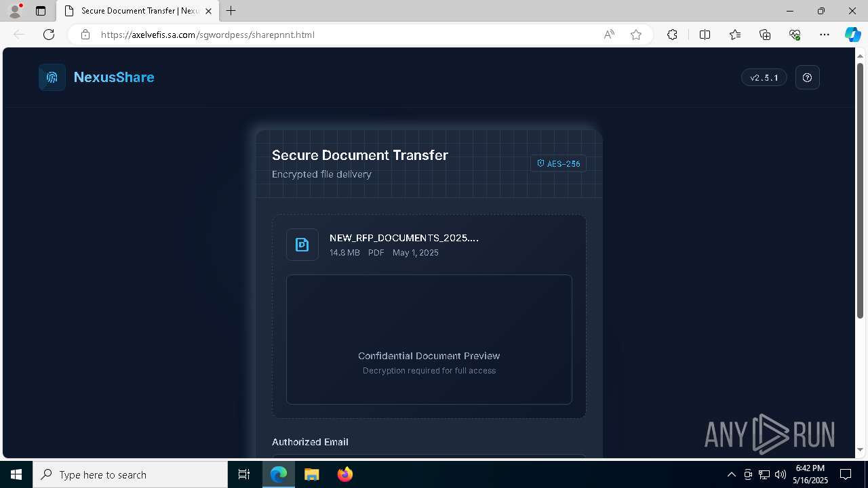Open the Windows Start menu
The width and height of the screenshot is (868, 488).
pos(16,474)
